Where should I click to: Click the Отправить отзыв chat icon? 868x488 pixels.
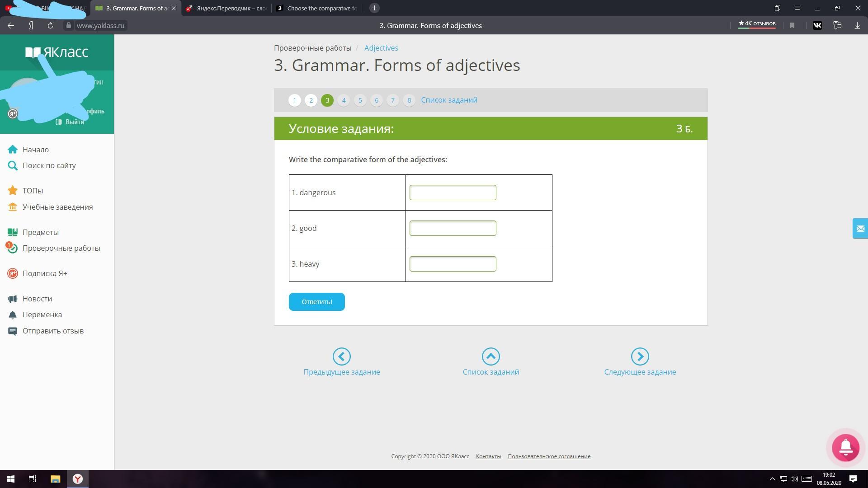tap(13, 331)
